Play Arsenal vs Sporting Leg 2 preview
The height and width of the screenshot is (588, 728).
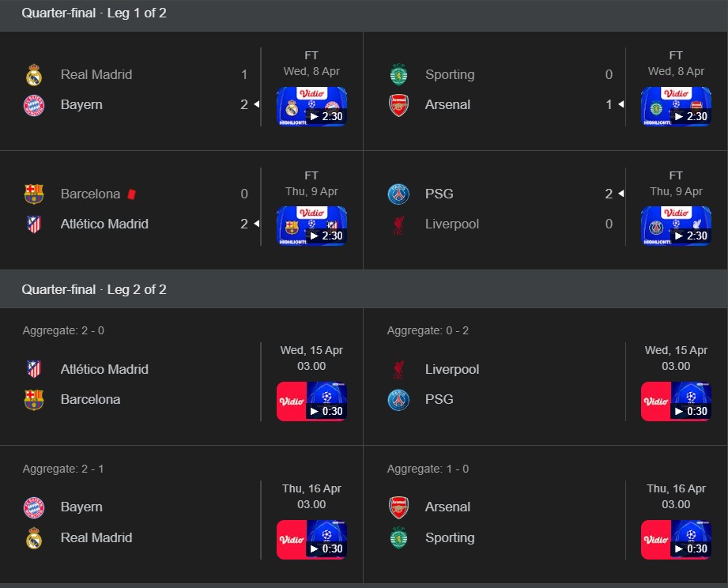[x=676, y=540]
